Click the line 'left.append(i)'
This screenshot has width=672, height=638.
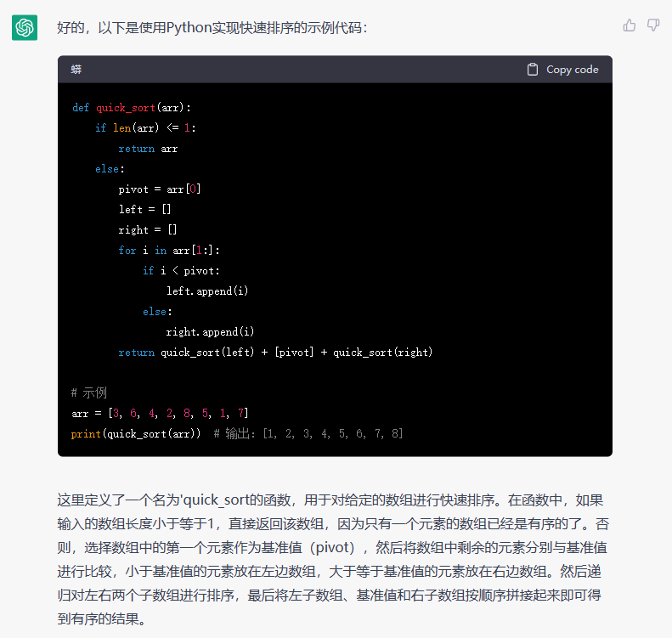point(207,291)
